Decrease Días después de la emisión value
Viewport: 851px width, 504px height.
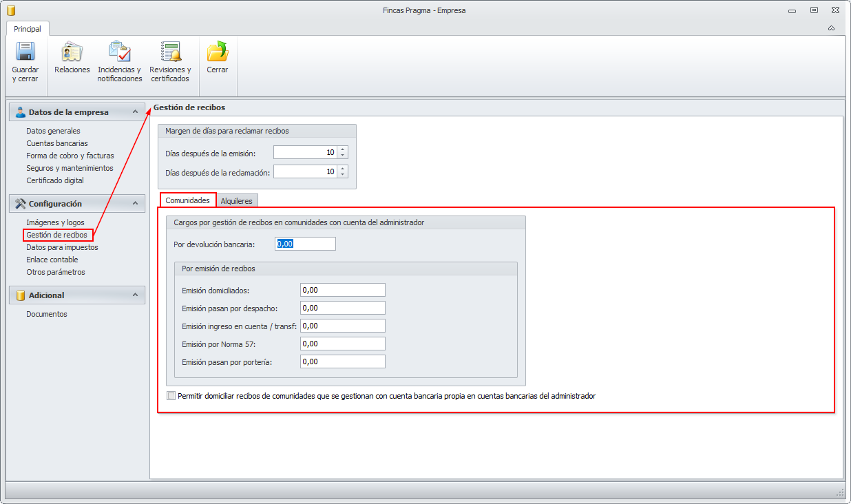tap(343, 156)
